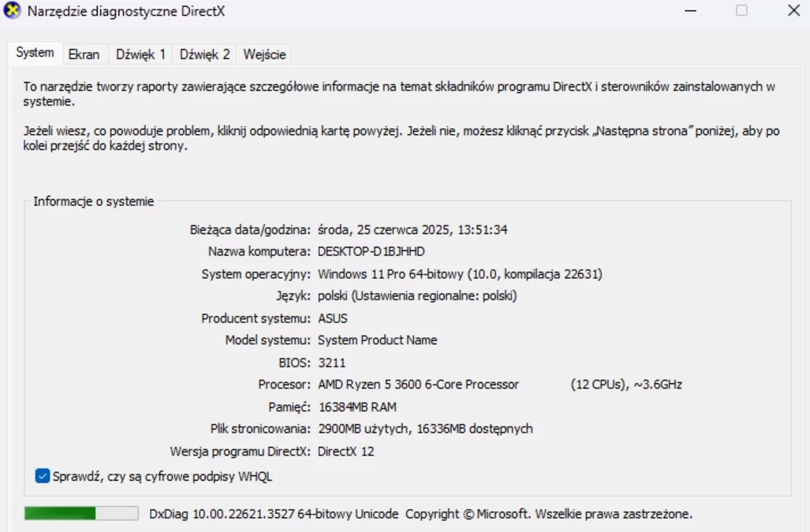Click the 'Informacje o systemie' group label
This screenshot has height=532, width=810.
pyautogui.click(x=94, y=201)
